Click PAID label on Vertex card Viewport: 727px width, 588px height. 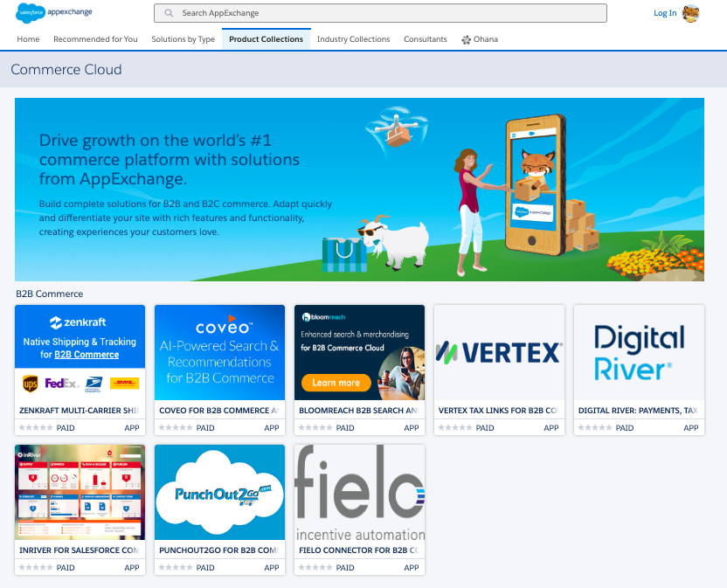[484, 428]
